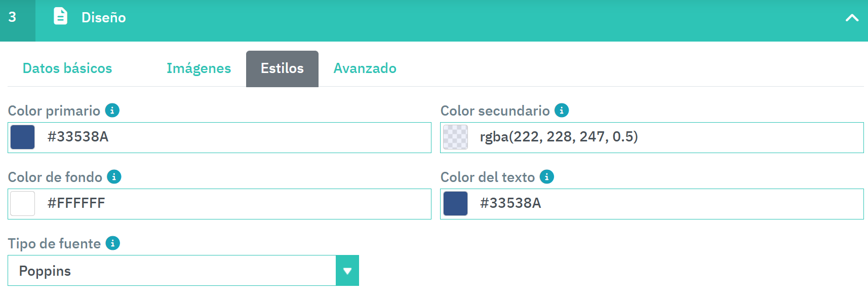Pick the white background color swatch
Viewport: 868px width, 294px height.
(x=23, y=204)
